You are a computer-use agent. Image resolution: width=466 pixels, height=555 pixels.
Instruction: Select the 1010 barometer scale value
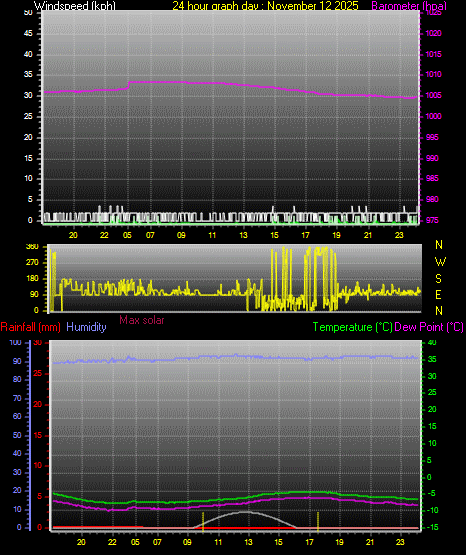(x=433, y=74)
